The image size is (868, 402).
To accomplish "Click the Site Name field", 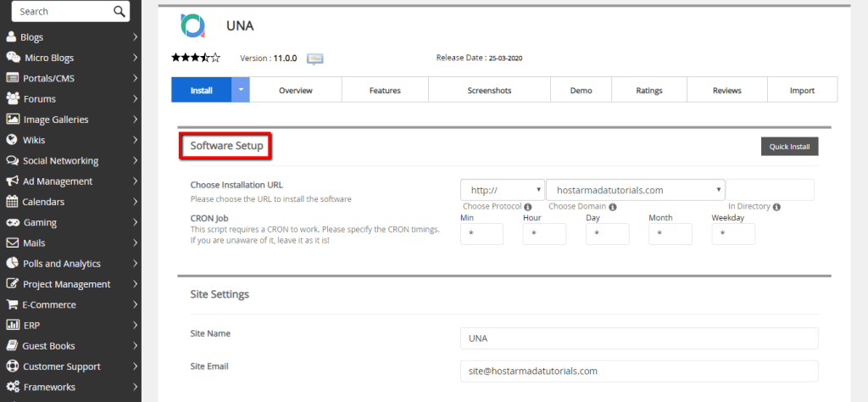I will coord(639,338).
